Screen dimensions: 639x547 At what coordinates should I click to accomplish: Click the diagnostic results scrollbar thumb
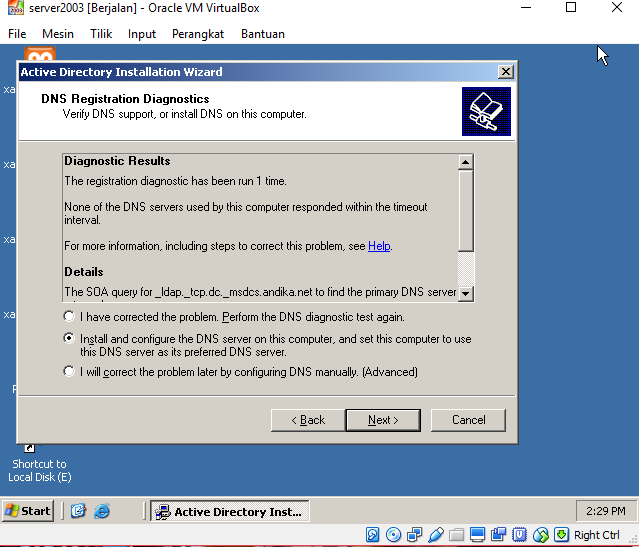click(x=465, y=211)
